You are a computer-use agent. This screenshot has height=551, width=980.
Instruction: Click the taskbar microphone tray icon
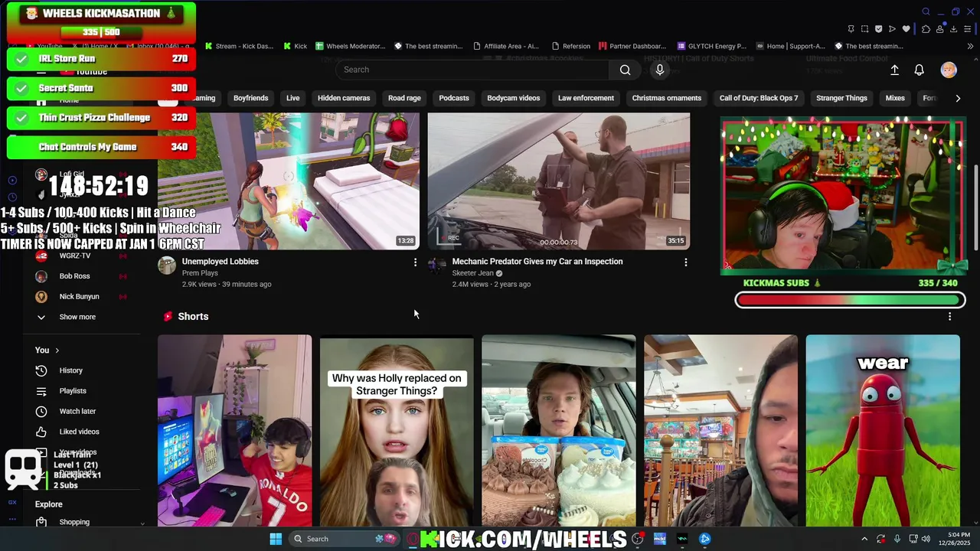click(897, 539)
